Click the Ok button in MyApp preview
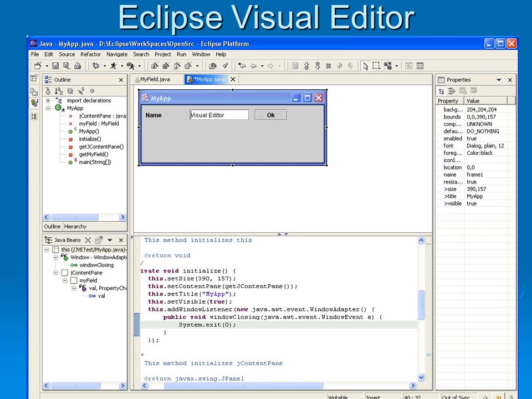This screenshot has height=399, width=532. tap(271, 115)
